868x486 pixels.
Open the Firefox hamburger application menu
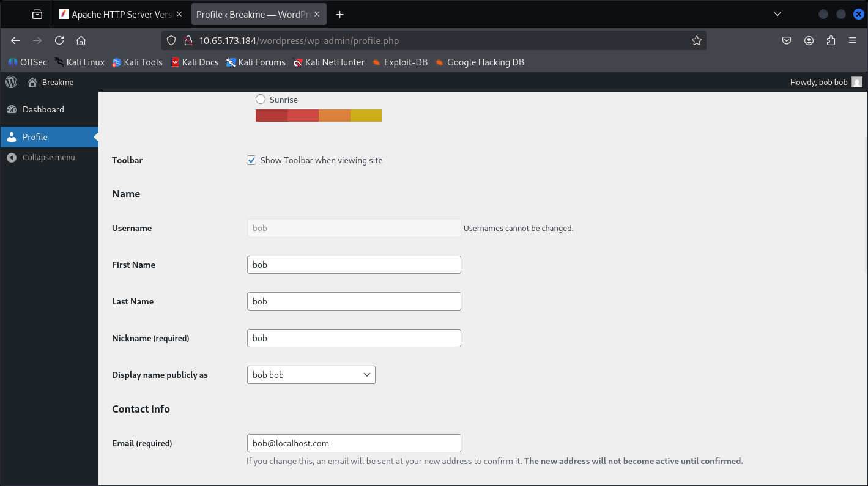coord(853,40)
